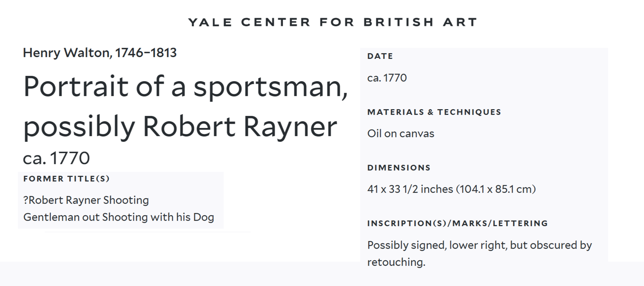
Task: Click the MATERIALS & TECHNIQUES heading
Action: click(x=434, y=112)
